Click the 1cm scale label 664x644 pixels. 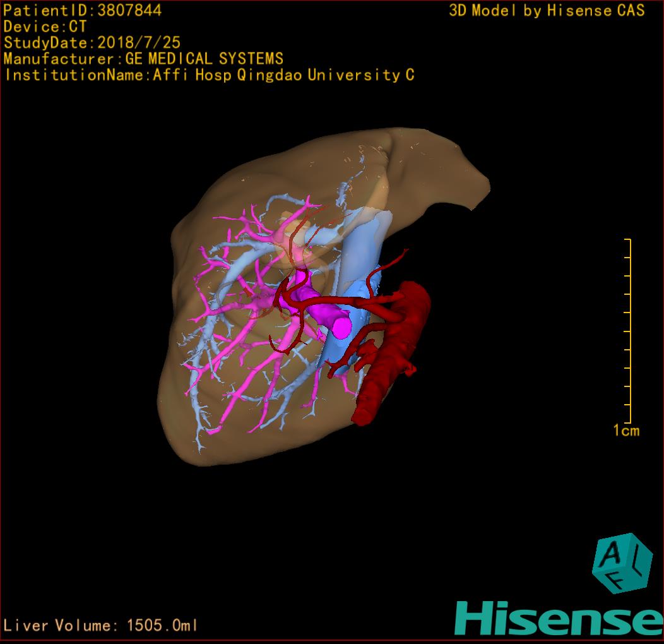(625, 431)
